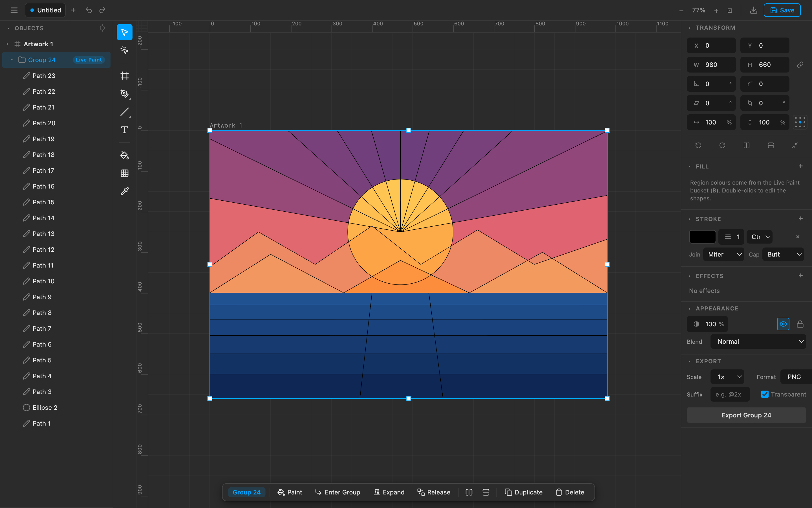The image size is (812, 508).
Task: Toggle the visibility eye in Appearance
Action: (783, 324)
